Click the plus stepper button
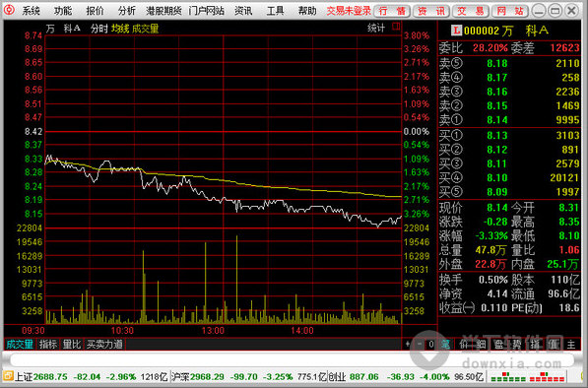The image size is (588, 388). [x=408, y=344]
